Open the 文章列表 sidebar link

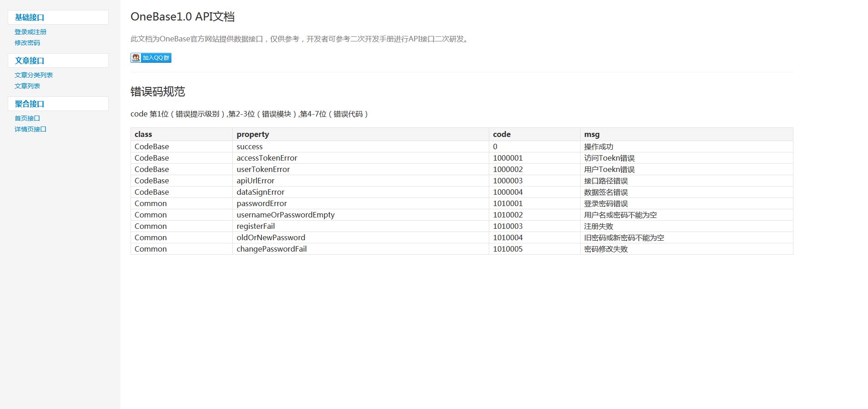pyautogui.click(x=27, y=86)
